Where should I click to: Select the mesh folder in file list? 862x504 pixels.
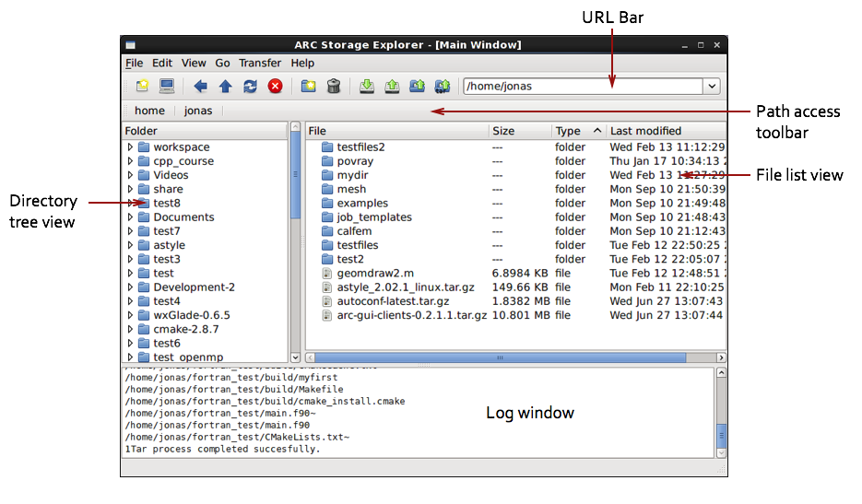click(x=351, y=189)
